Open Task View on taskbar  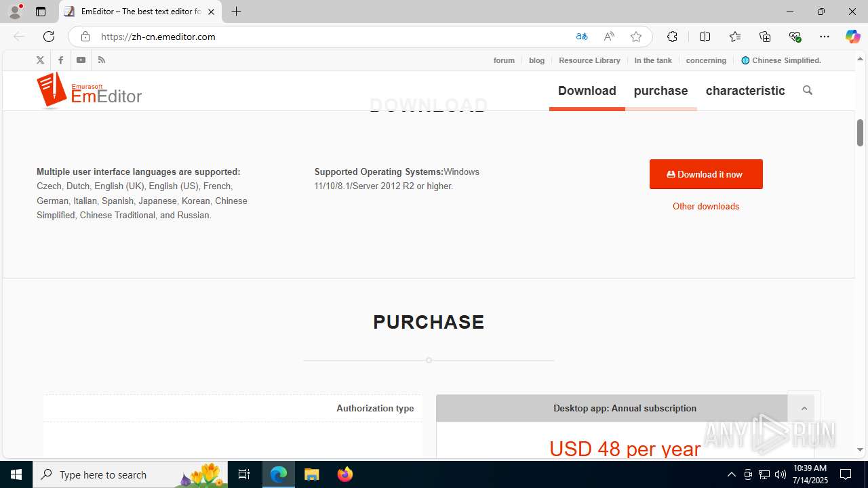click(244, 474)
